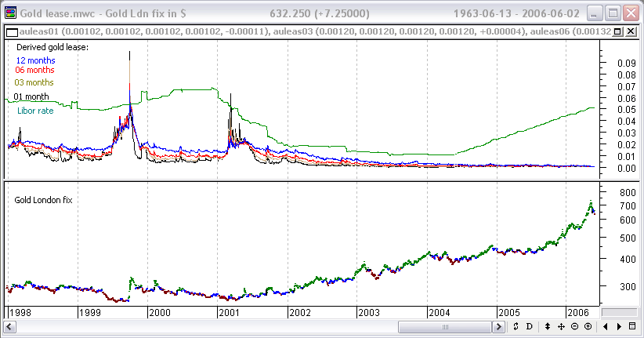Click the application icon in the title bar

pyautogui.click(x=9, y=13)
